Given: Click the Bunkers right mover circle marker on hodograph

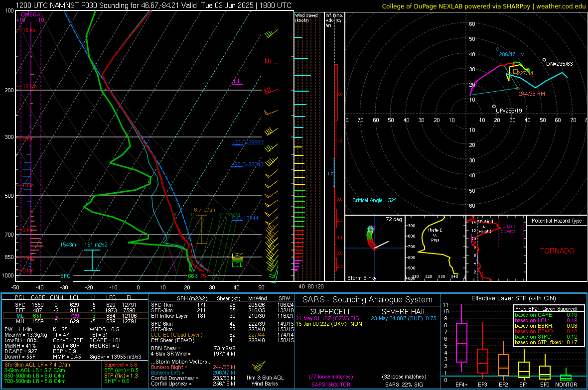Looking at the screenshot, I should 518,89.
